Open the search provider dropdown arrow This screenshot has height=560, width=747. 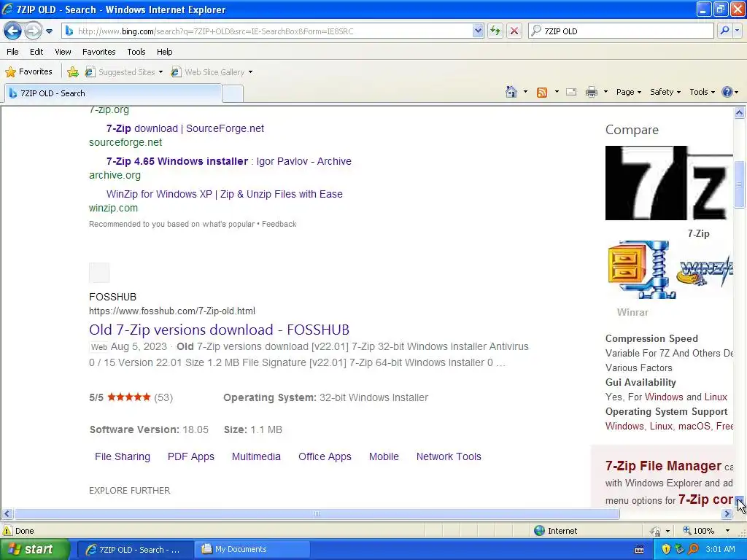pyautogui.click(x=737, y=31)
